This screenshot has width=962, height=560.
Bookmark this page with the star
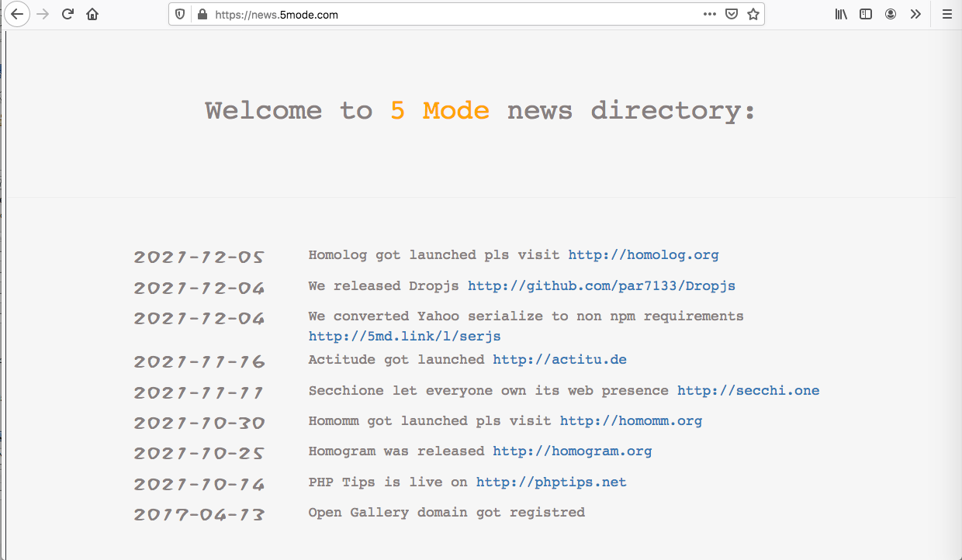pos(753,14)
